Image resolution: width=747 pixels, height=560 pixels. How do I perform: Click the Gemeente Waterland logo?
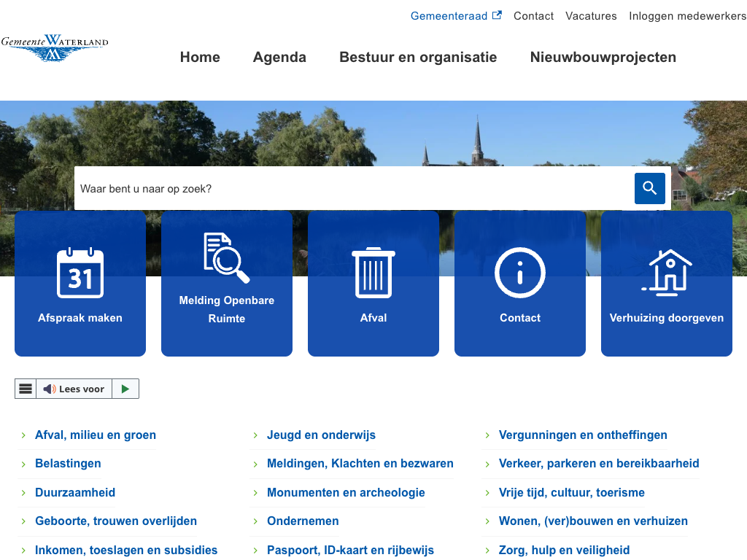pyautogui.click(x=54, y=48)
